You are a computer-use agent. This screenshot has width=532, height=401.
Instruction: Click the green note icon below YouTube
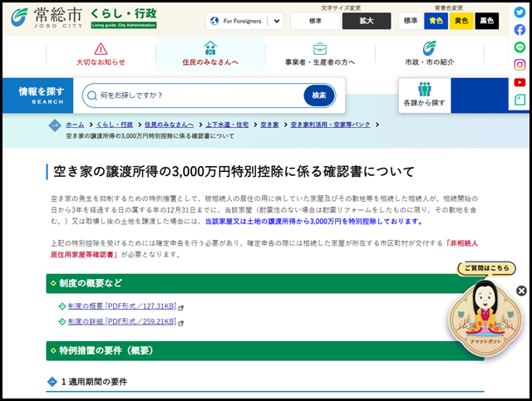[x=520, y=100]
